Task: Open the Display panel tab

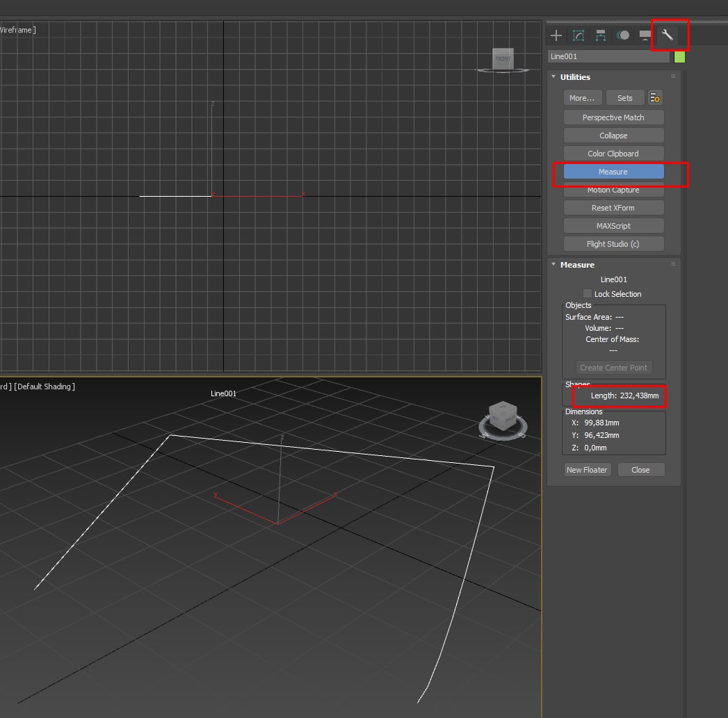Action: (645, 35)
